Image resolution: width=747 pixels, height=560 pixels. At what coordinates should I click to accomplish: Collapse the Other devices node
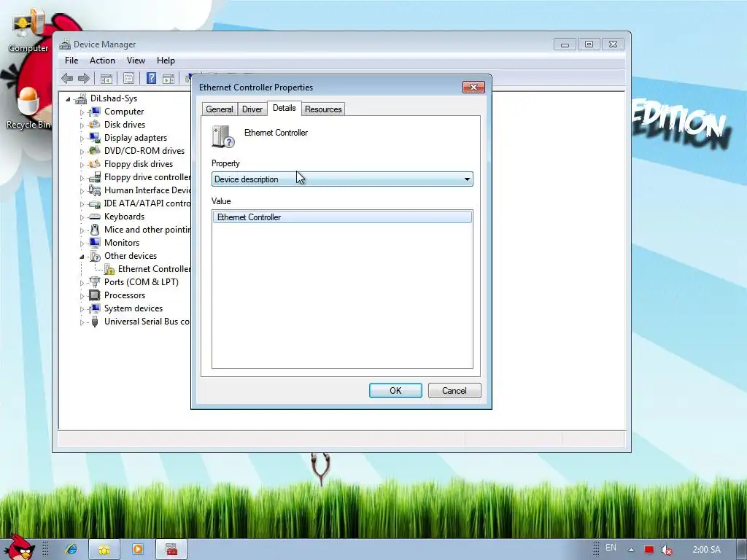tap(82, 257)
